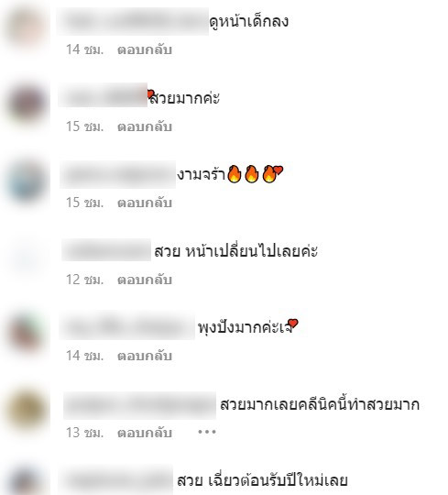Open avatar of clinic comment author
The height and width of the screenshot is (495, 448).
(27, 411)
